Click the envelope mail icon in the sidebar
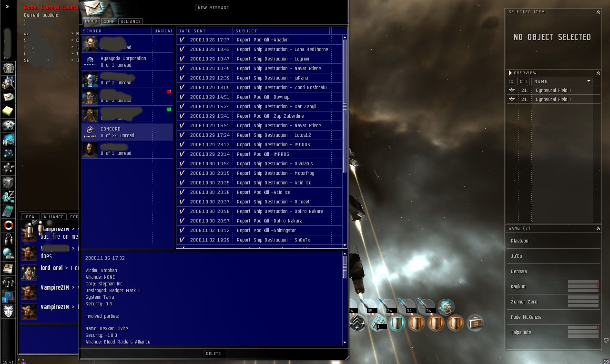610x364 pixels. tap(9, 97)
